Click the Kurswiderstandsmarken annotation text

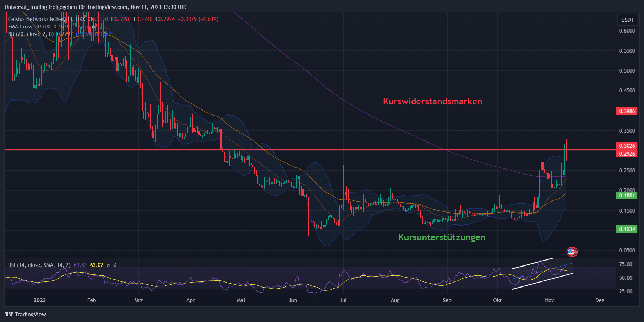point(432,102)
